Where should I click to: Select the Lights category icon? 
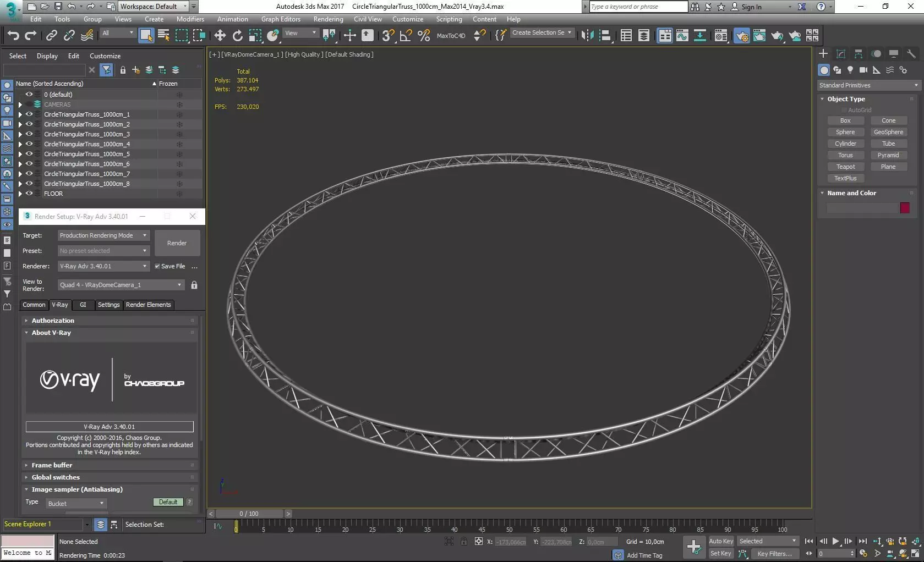[x=850, y=70]
